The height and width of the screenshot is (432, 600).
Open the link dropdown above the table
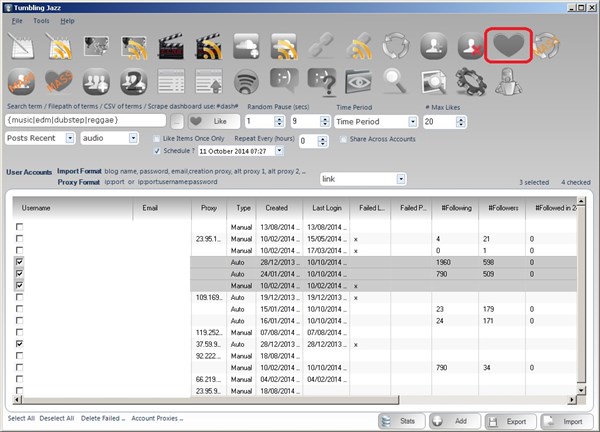(401, 179)
